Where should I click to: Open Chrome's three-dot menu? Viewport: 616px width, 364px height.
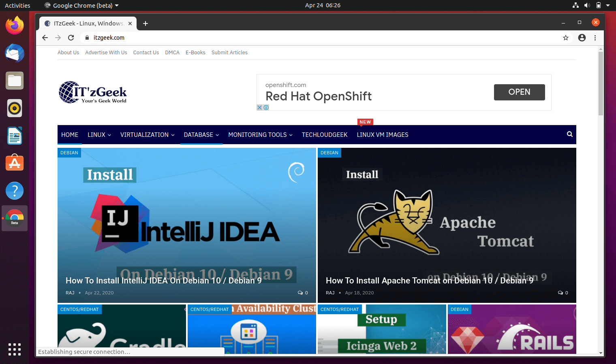tap(595, 38)
